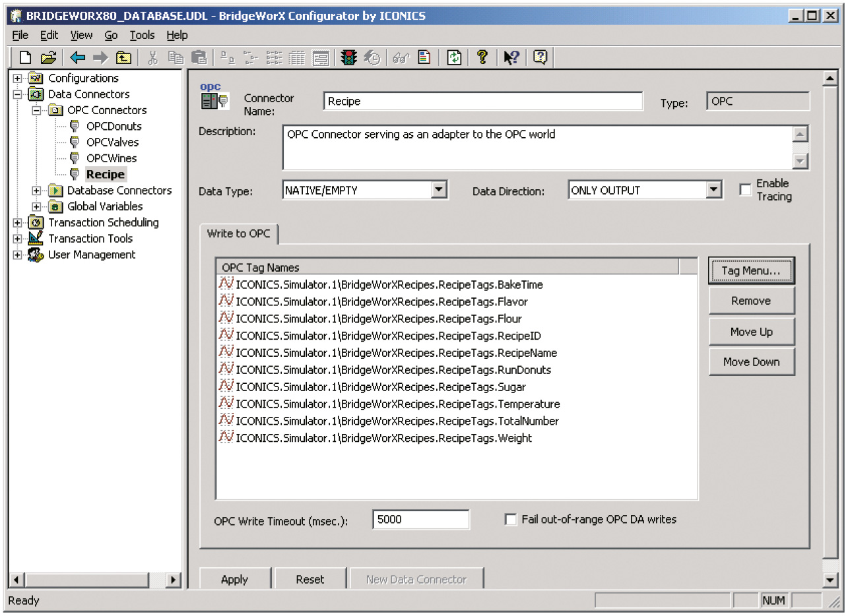Check Fail out-of-range OPC DA writes
This screenshot has height=616, width=848.
(511, 520)
